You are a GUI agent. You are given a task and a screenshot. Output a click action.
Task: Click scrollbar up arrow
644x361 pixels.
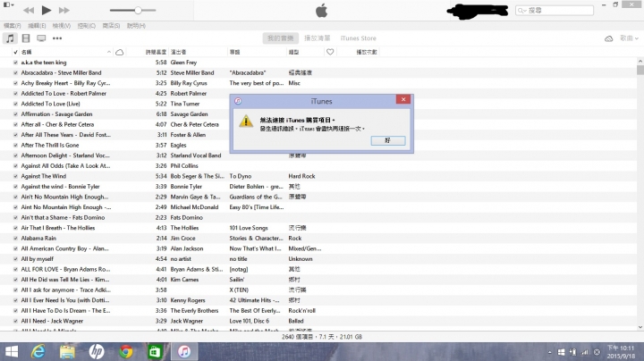640,61
